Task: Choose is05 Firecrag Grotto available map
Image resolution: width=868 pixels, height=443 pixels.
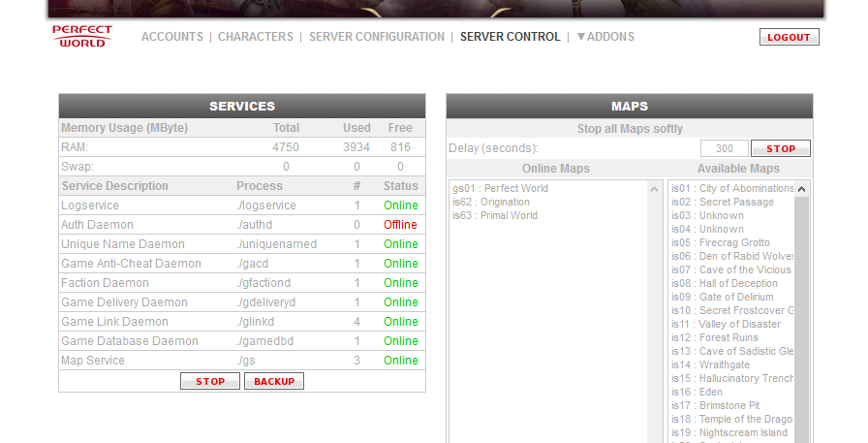Action: pyautogui.click(x=721, y=242)
